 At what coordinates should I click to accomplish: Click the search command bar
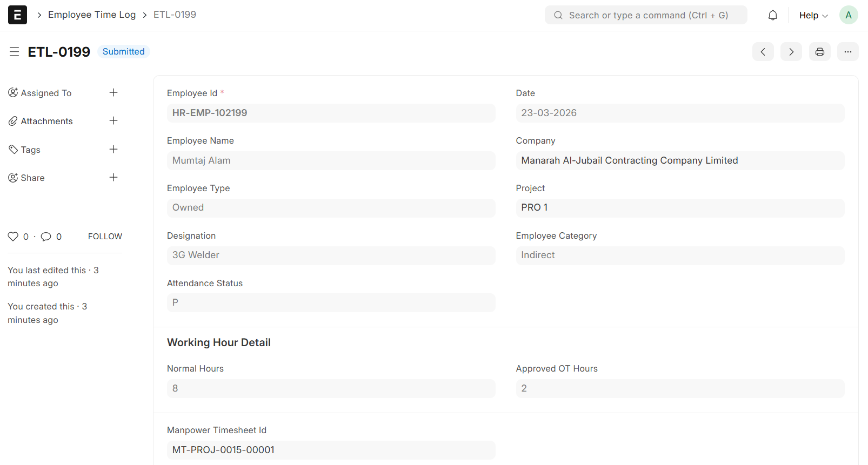tap(646, 15)
